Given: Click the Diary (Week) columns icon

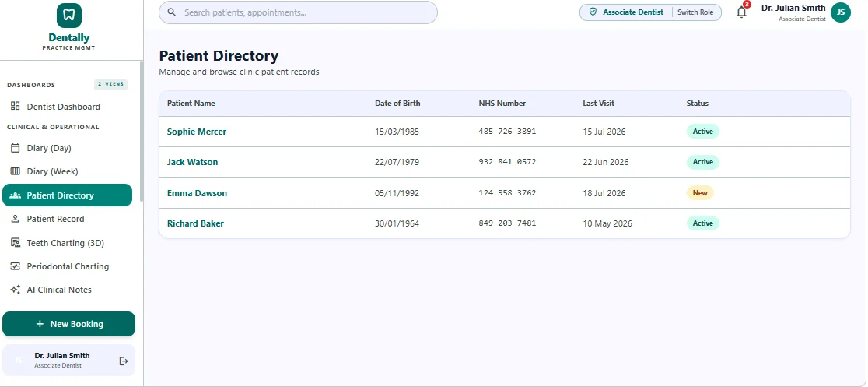Looking at the screenshot, I should click(16, 171).
